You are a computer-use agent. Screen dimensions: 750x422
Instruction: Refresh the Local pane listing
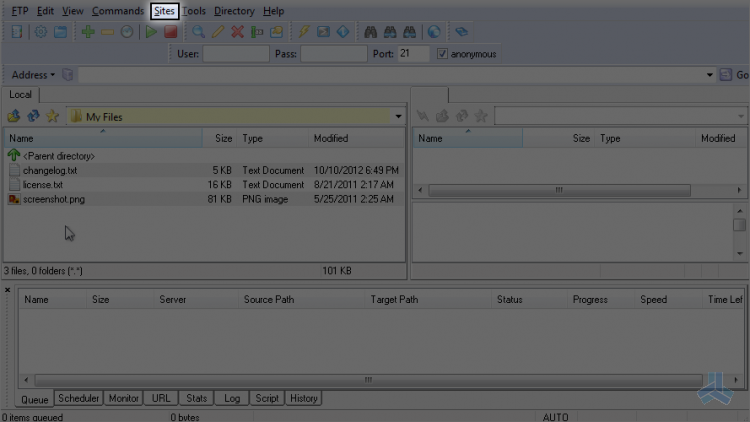(33, 116)
